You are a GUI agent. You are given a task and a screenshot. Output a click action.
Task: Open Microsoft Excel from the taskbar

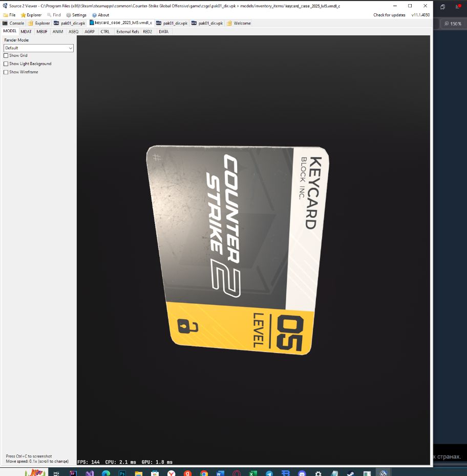click(x=253, y=473)
